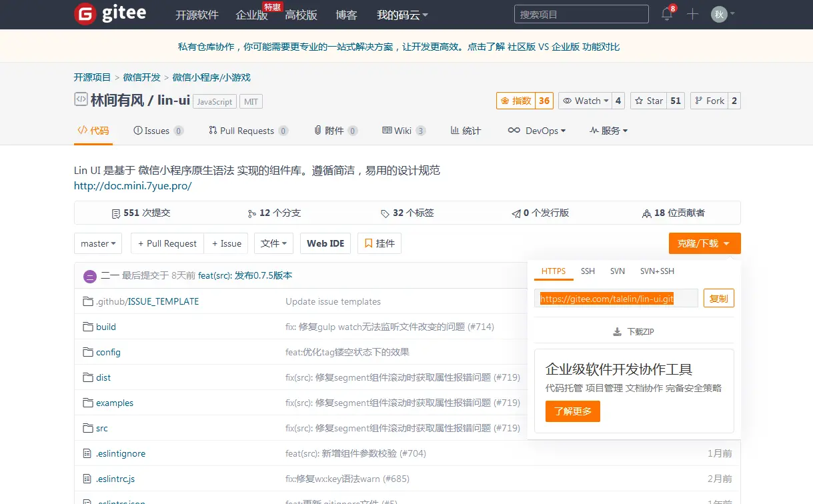Open the master branch dropdown
Viewport: 813px width, 504px height.
point(98,243)
